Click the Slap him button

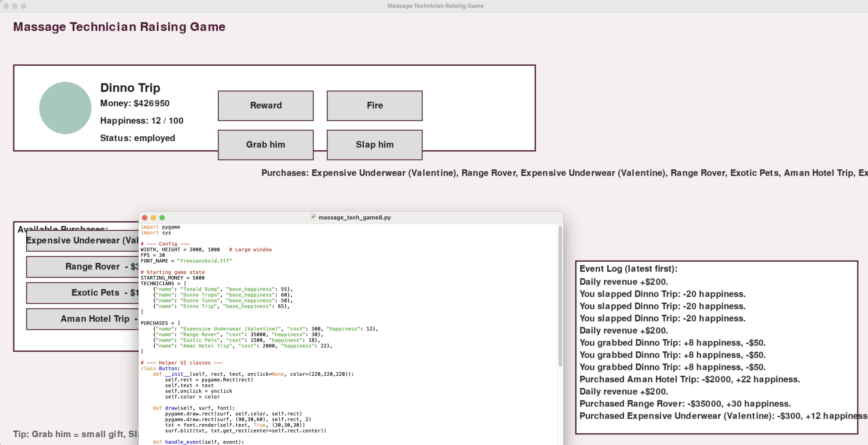[x=374, y=145]
